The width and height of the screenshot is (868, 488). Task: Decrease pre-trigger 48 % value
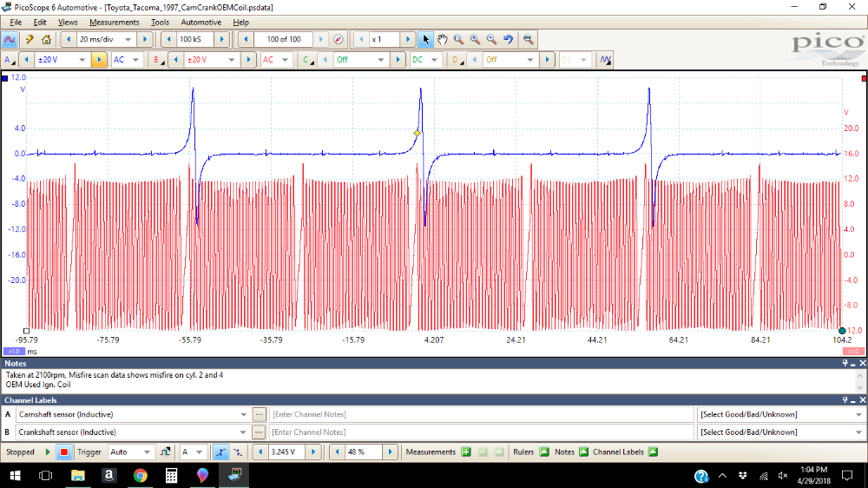click(337, 452)
